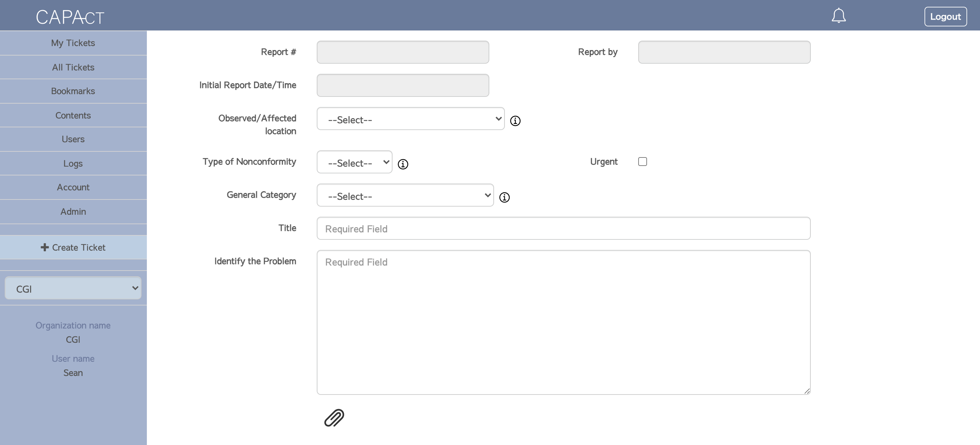Open Observed/Affected location dropdown
980x445 pixels.
(410, 119)
